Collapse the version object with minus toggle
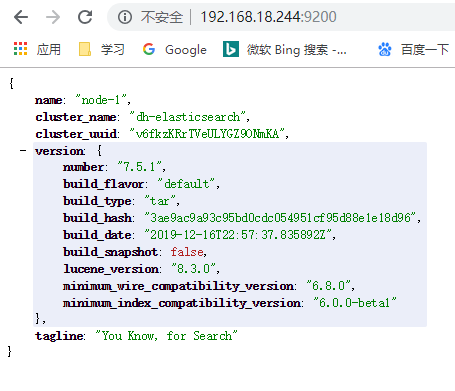Image resolution: width=455 pixels, height=391 pixels. click(23, 151)
